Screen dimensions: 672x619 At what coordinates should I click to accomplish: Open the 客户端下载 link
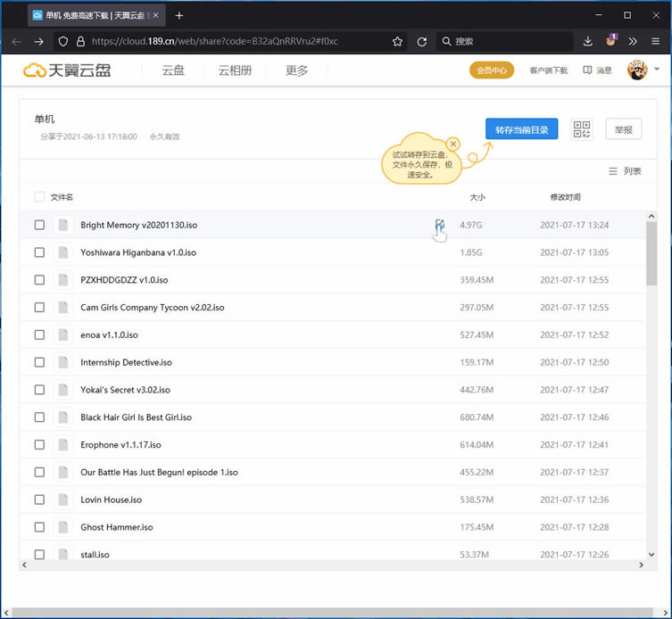tap(548, 70)
